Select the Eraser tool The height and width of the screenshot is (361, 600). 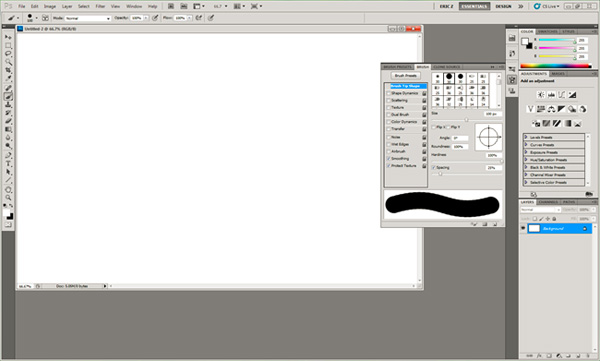pyautogui.click(x=8, y=121)
